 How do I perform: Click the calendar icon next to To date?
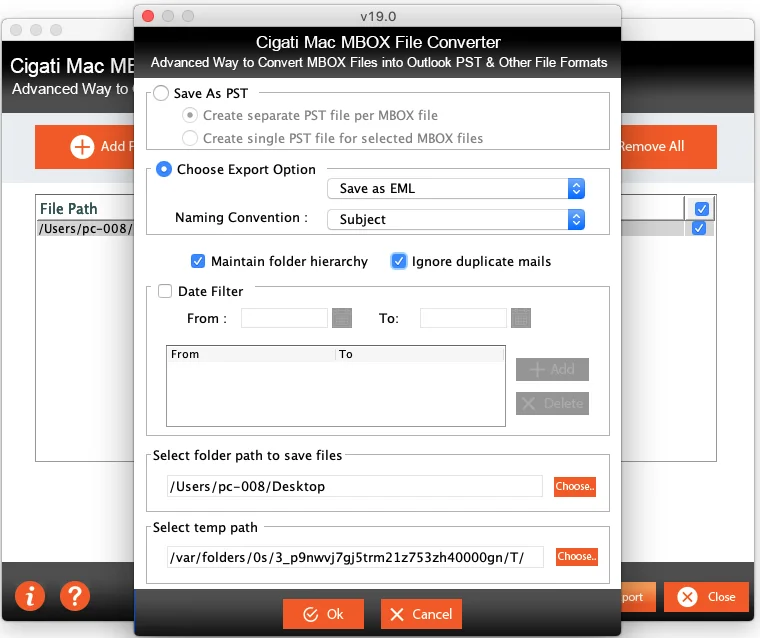point(521,318)
